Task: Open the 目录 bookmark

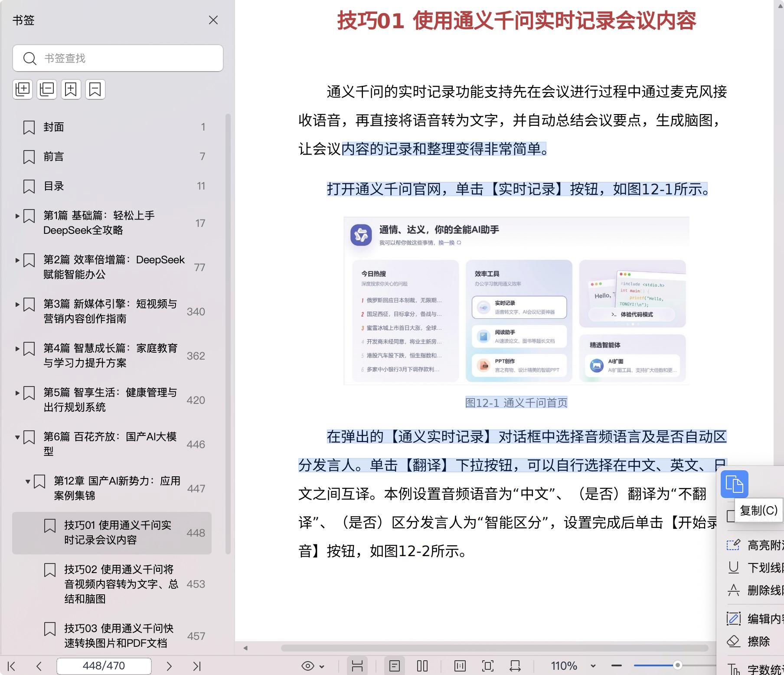Action: tap(112, 186)
